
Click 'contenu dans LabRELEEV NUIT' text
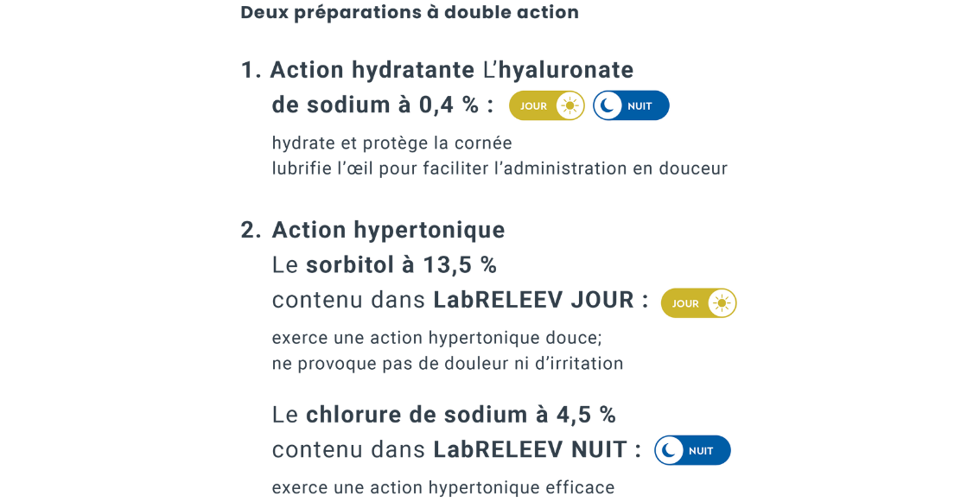coord(456,449)
